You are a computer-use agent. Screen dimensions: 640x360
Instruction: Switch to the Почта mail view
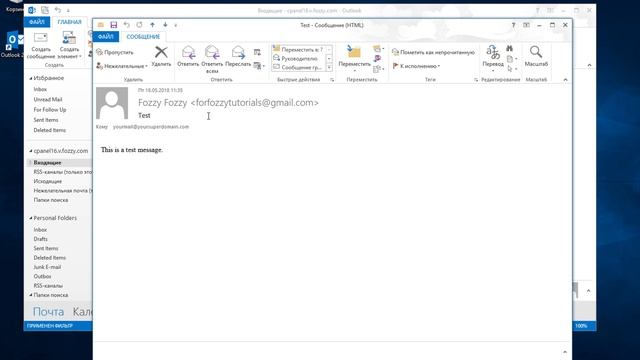tap(48, 311)
